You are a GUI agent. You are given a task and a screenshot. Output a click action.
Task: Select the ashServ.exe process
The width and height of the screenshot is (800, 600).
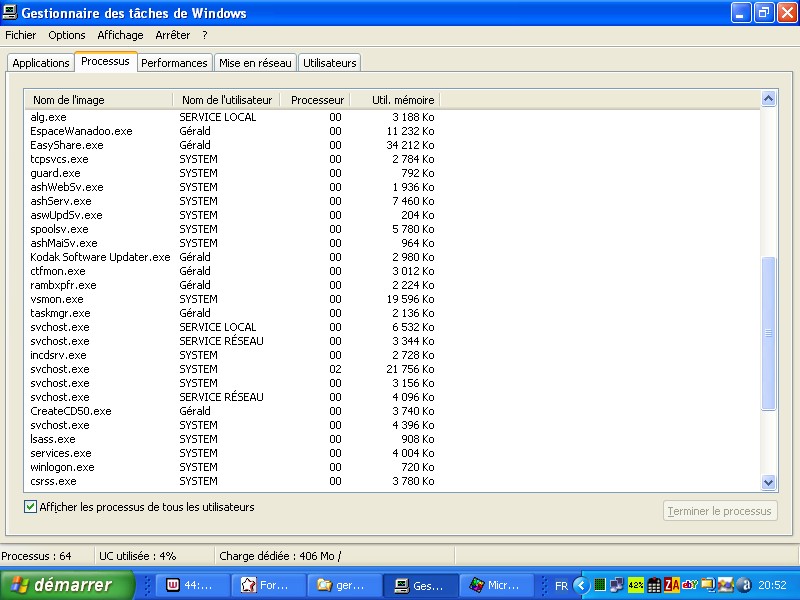pyautogui.click(x=232, y=201)
